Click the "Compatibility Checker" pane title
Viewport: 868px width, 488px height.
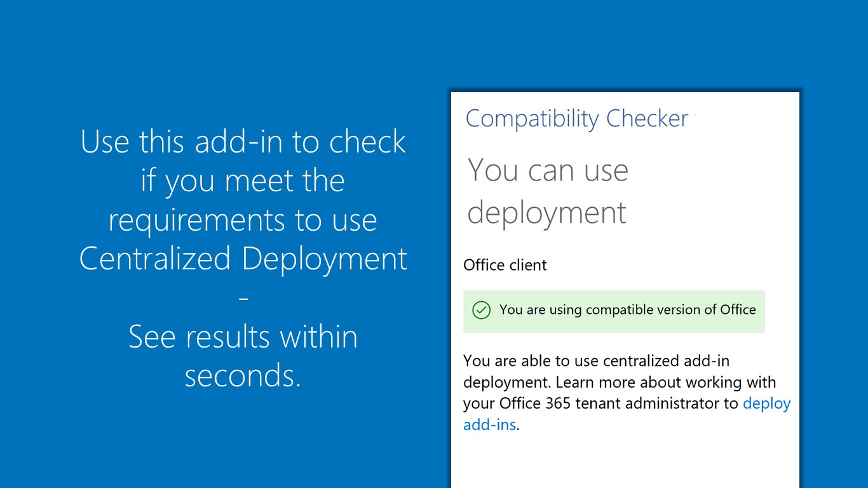pos(576,119)
